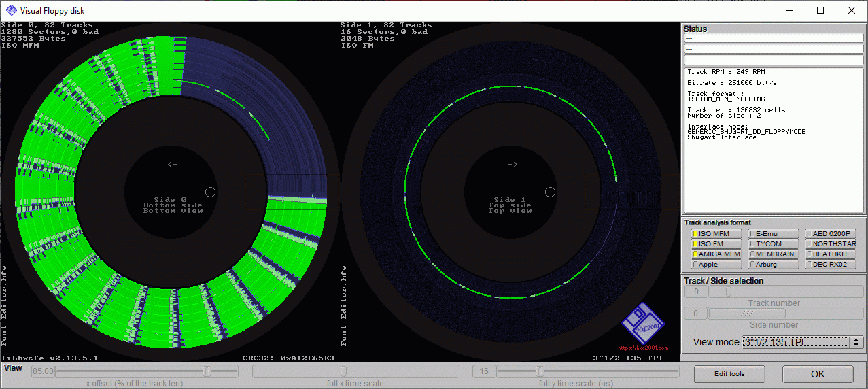Click the HxC2001 floppy logo
This screenshot has width=868, height=389.
click(642, 325)
